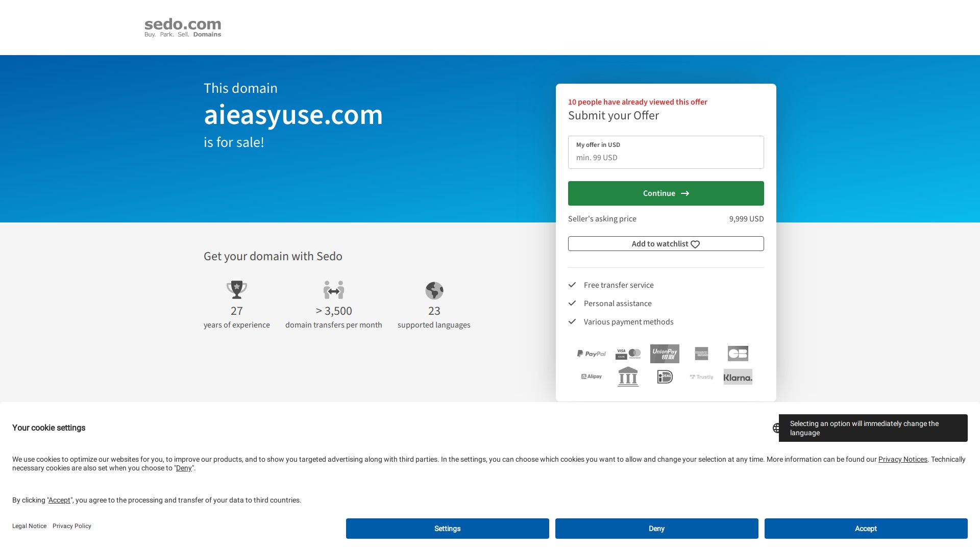Click the heart icon on watchlist button
The height and width of the screenshot is (551, 980).
(695, 244)
